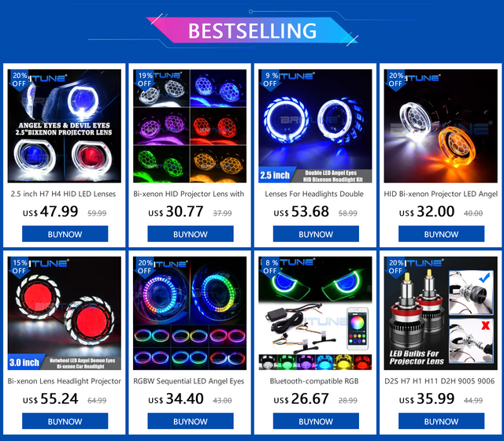Click the 8% OFF badge on Bluetooth RGB product
The image size is (504, 441).
[270, 267]
